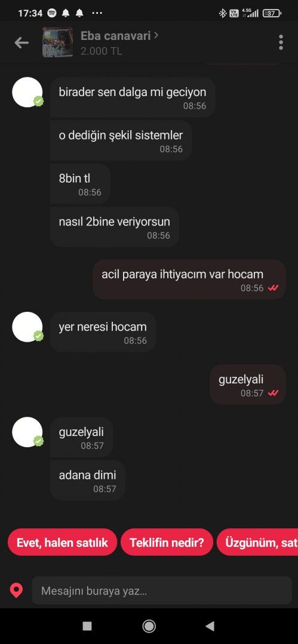Open the Eba canavari listing thumbnail
This screenshot has height=644, width=298.
pyautogui.click(x=57, y=42)
